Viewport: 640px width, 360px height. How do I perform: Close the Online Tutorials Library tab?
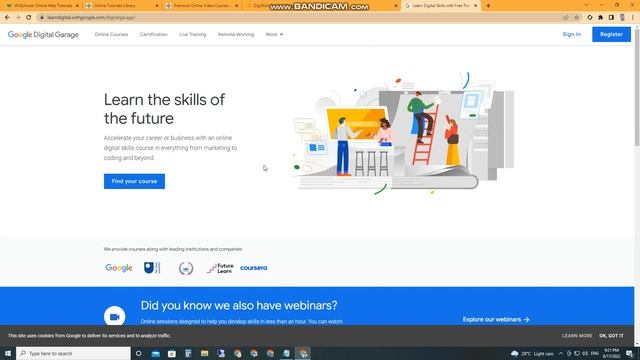(x=157, y=6)
